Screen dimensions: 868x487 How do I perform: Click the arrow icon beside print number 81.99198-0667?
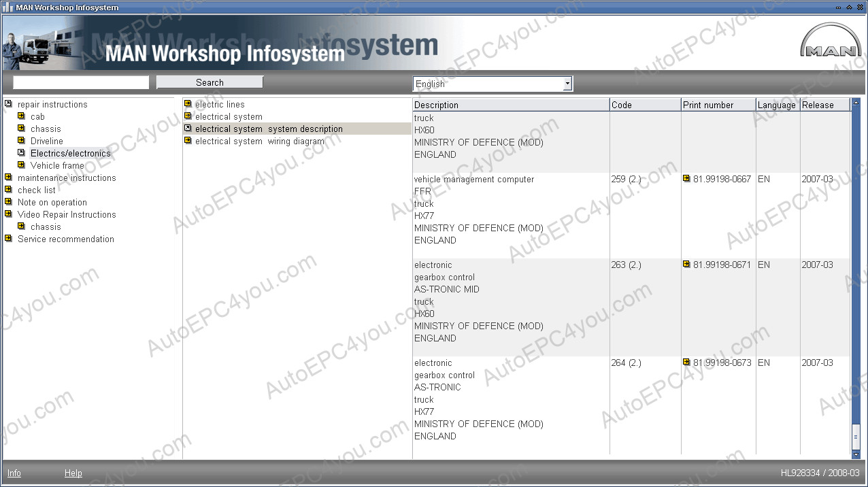(686, 179)
